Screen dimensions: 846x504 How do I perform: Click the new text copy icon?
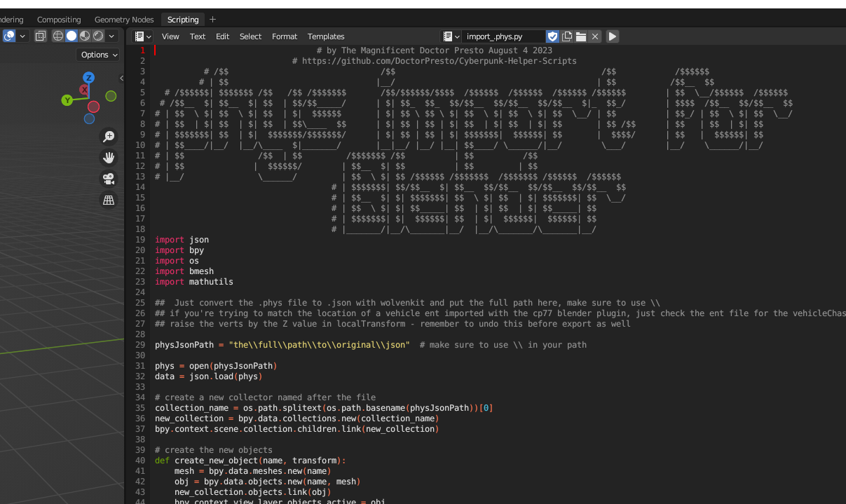567,36
